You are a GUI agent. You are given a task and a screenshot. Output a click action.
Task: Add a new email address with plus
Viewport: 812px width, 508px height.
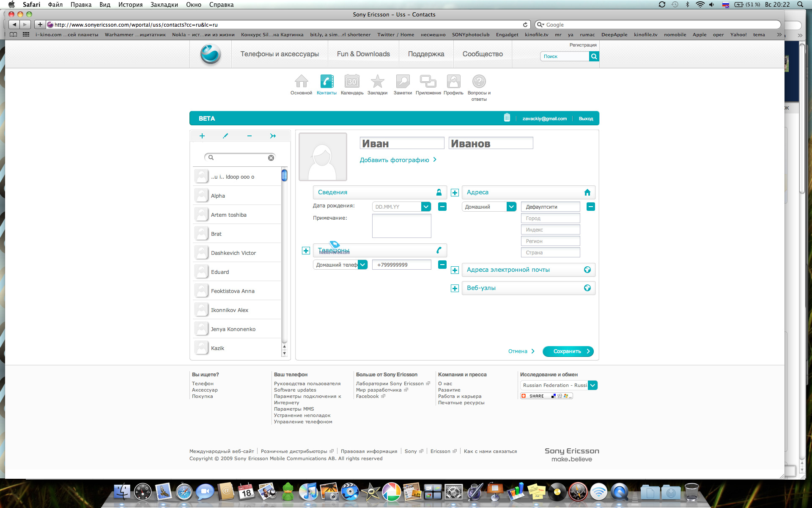(455, 270)
